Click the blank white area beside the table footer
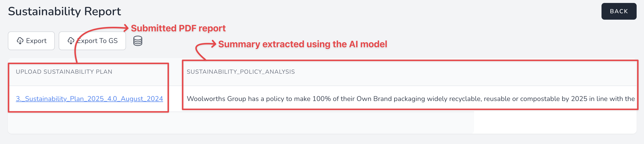Image resolution: width=644 pixels, height=144 pixels. [x=555, y=123]
